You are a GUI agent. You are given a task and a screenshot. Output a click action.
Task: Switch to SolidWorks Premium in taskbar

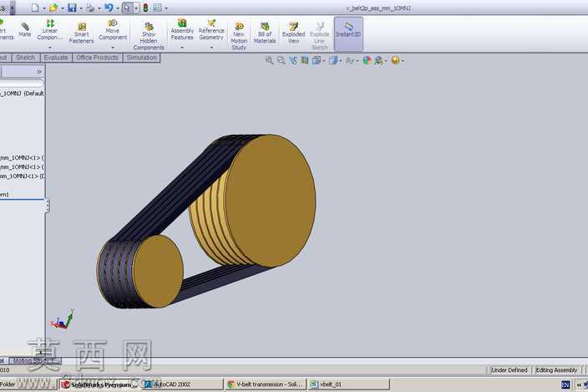pos(100,384)
